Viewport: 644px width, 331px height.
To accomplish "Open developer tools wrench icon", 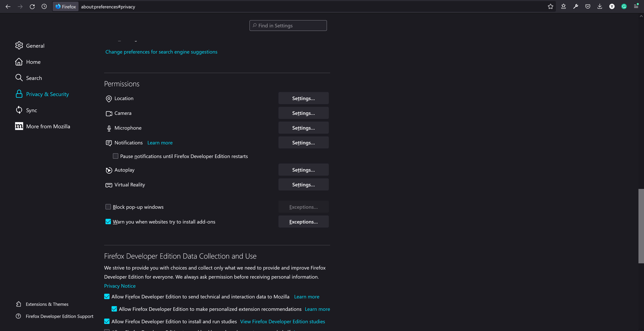I will pos(576,7).
